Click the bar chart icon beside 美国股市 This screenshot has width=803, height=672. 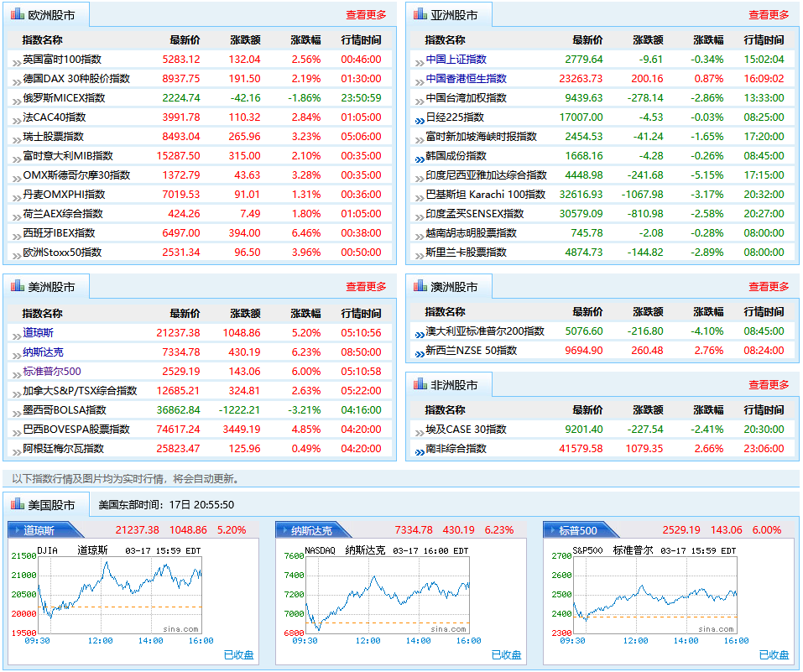[18, 504]
